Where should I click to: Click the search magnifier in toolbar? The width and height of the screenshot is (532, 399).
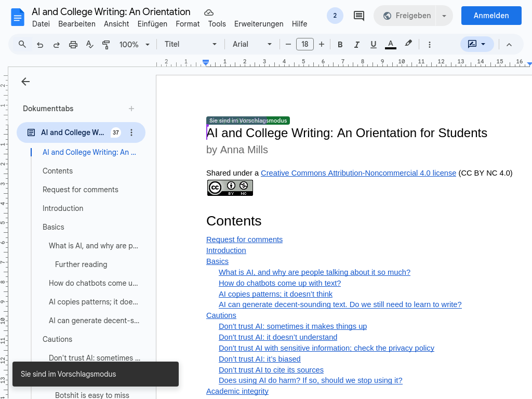point(22,44)
